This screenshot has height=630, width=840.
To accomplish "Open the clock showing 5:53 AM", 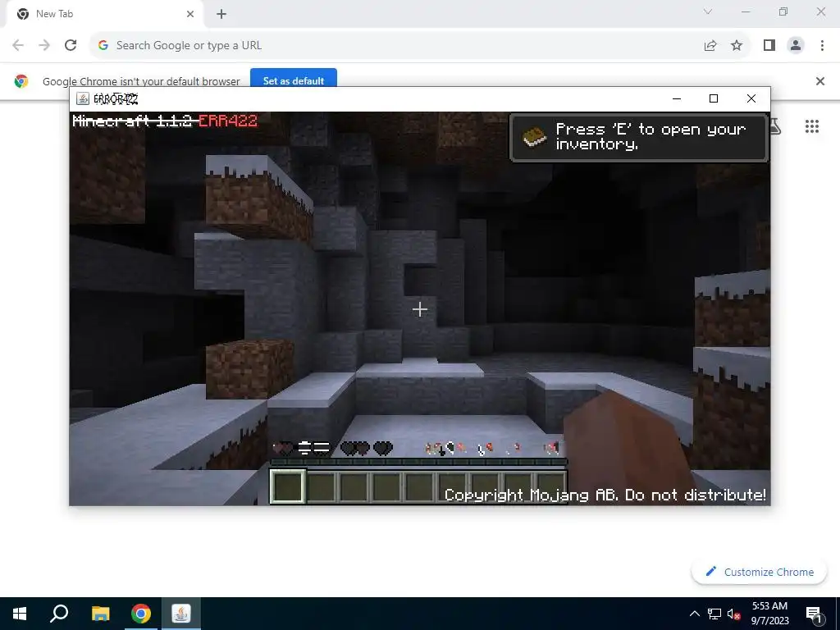I will pyautogui.click(x=769, y=614).
